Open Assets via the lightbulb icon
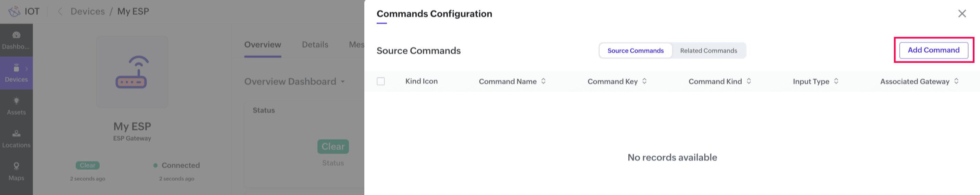Screen dimensions: 980x195 pos(16,101)
